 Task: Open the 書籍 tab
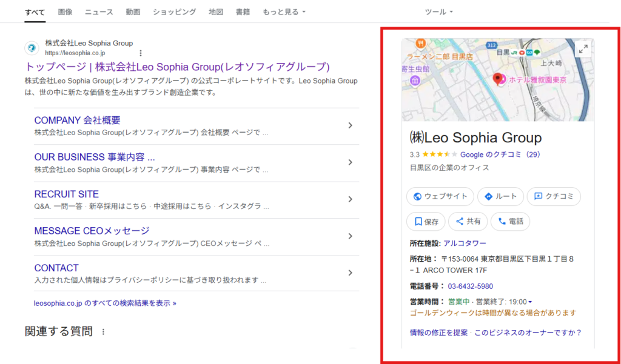pos(243,12)
